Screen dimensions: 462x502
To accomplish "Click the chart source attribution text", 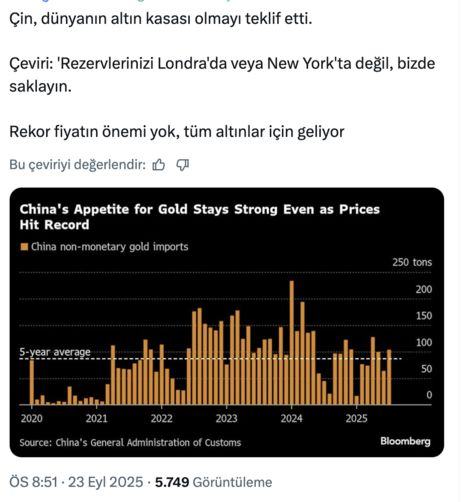I will [x=130, y=443].
